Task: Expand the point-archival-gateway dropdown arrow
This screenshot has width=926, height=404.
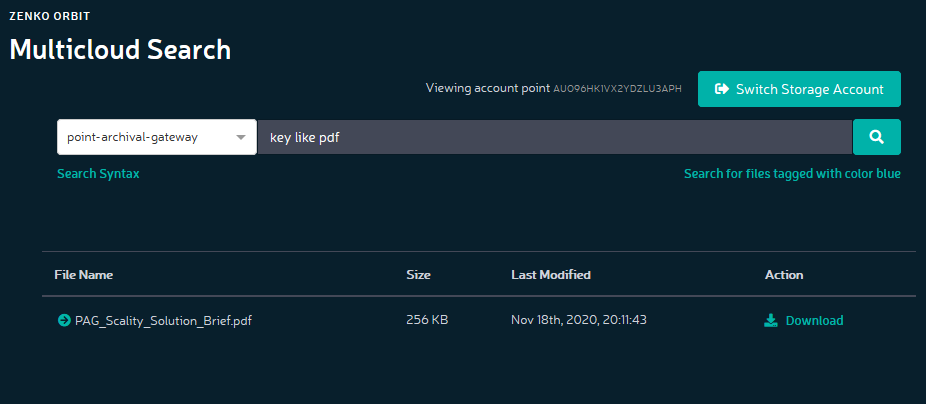Action: 240,138
